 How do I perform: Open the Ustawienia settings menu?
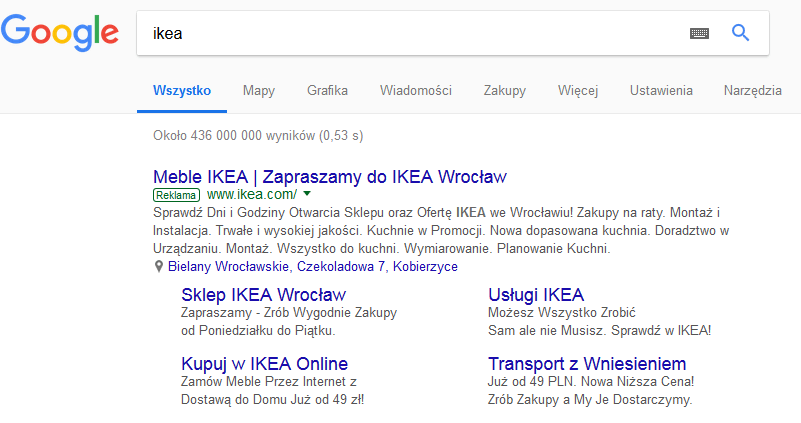[661, 90]
